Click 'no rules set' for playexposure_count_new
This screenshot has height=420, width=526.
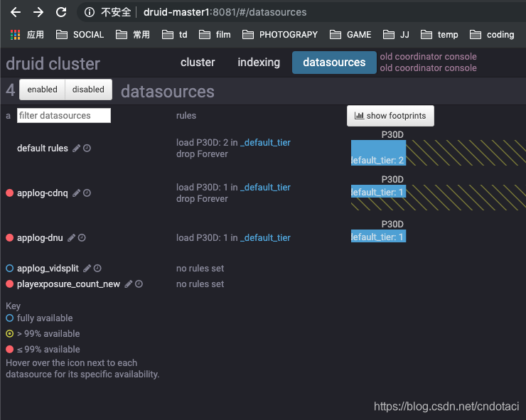(200, 284)
